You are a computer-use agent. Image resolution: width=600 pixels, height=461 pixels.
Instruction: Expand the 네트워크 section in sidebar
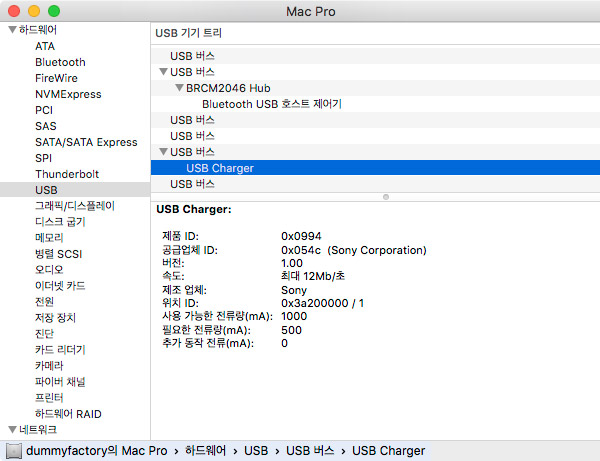[11, 429]
